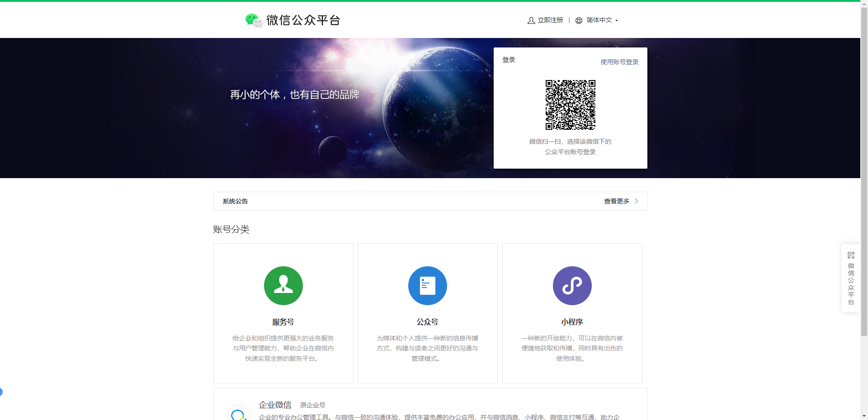The image size is (868, 420).
Task: Click the WeChat logo in the header
Action: (x=254, y=20)
